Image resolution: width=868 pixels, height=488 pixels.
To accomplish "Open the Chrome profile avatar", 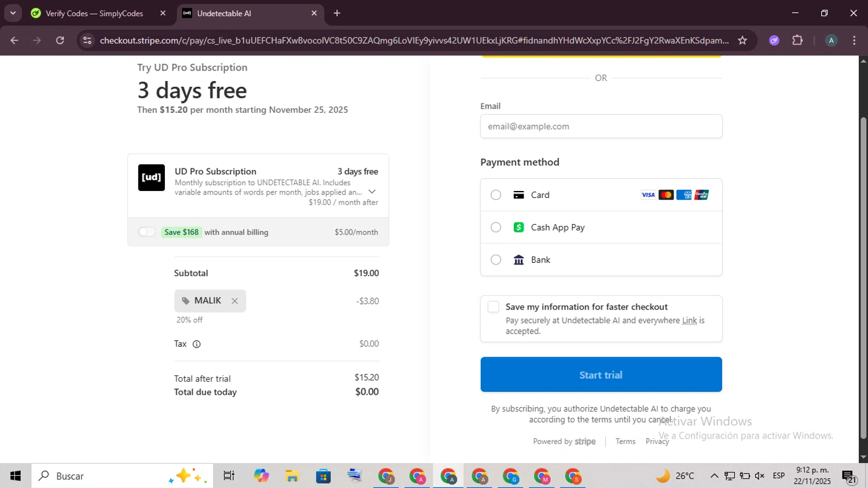I will tap(831, 41).
